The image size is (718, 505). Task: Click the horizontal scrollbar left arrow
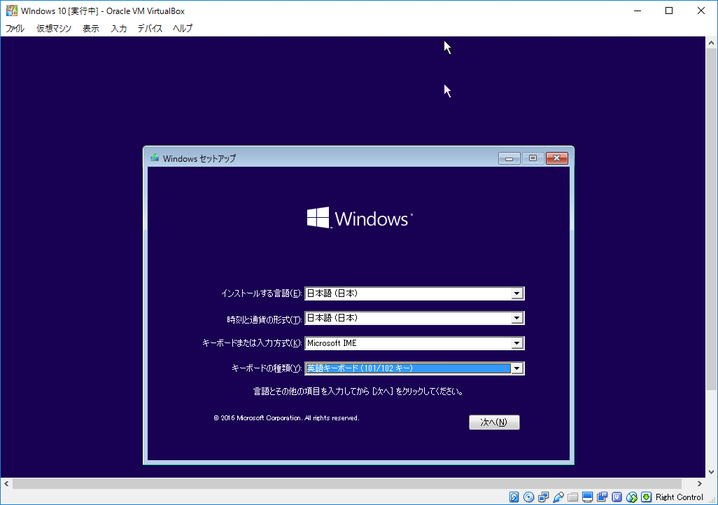click(x=6, y=483)
